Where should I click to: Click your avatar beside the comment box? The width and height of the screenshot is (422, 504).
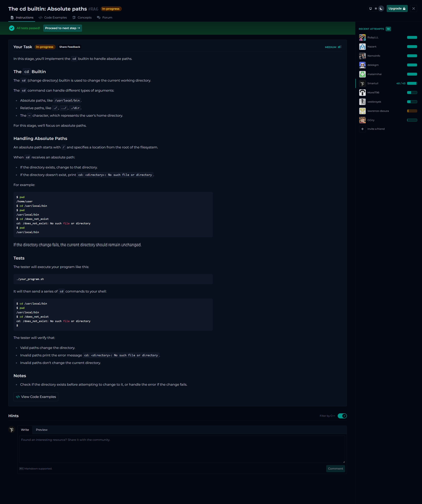[12, 430]
